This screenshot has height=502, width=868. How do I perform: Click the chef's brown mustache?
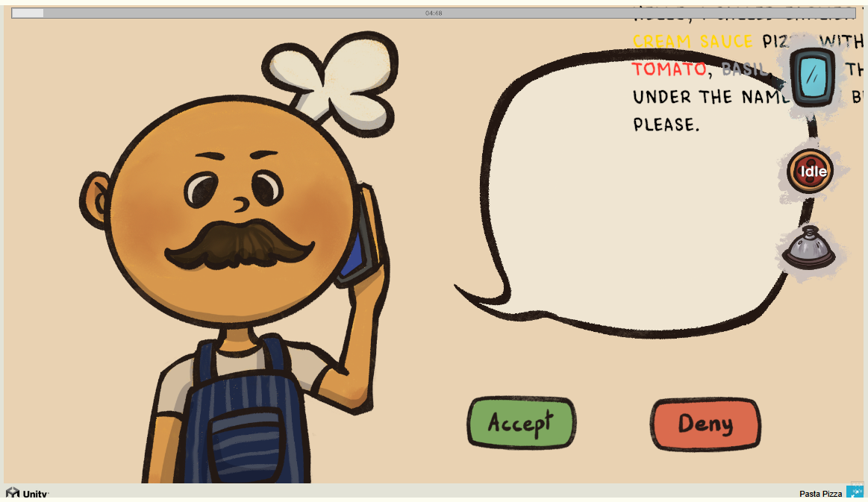pyautogui.click(x=240, y=245)
